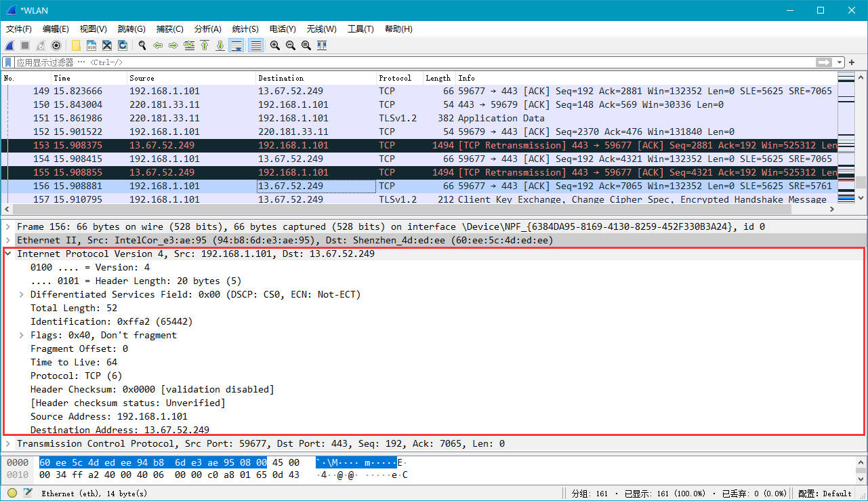This screenshot has width=868, height=501.
Task: Go to specified packet icon
Action: click(x=189, y=45)
